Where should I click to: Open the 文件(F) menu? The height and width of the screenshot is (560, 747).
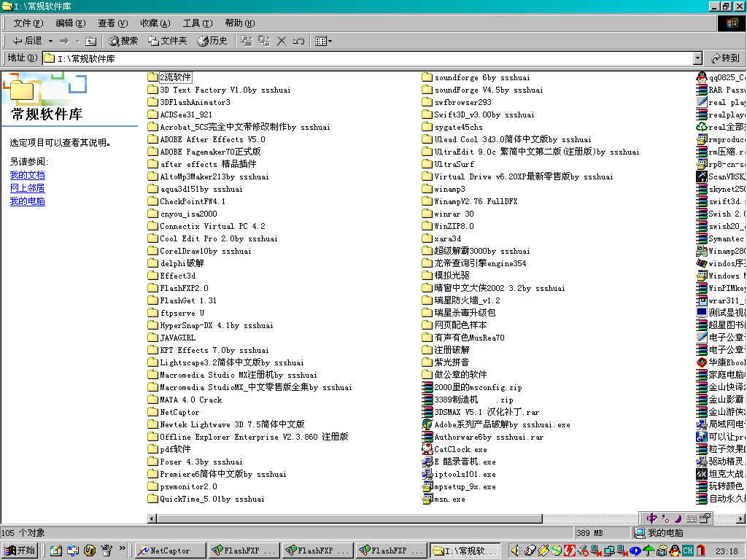(28, 23)
